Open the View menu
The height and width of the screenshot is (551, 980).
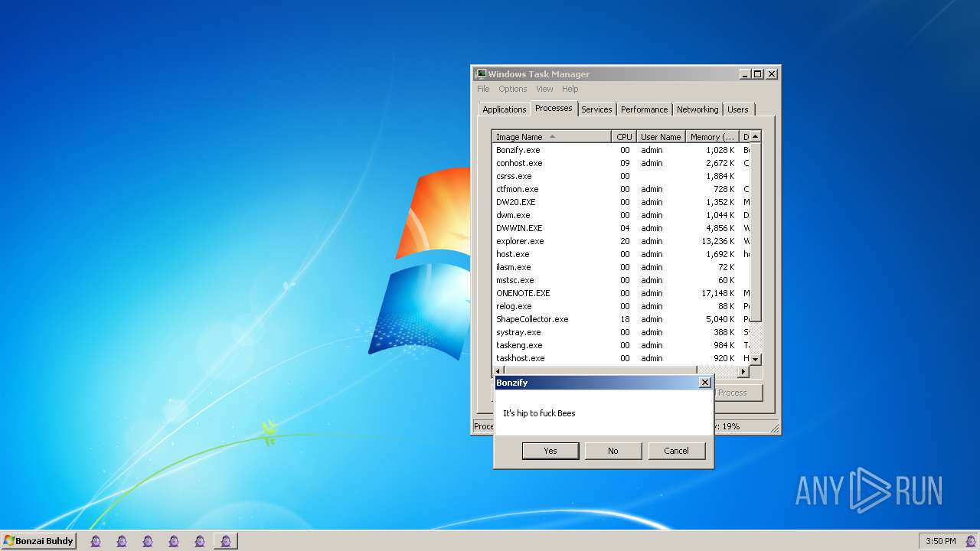coord(544,89)
